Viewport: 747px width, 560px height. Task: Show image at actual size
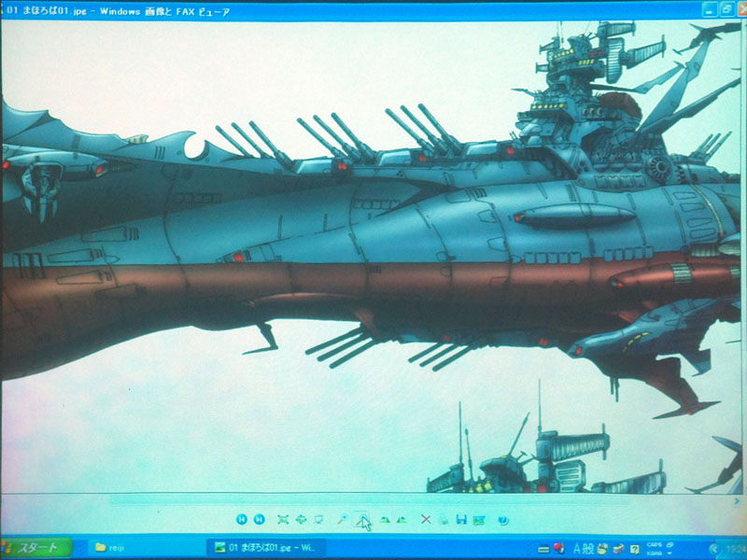click(301, 519)
